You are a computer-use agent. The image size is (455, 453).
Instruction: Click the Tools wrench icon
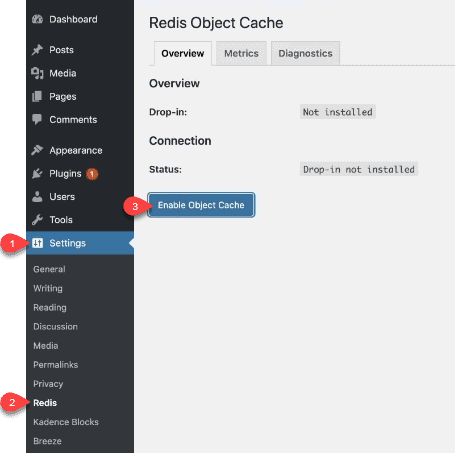point(37,220)
